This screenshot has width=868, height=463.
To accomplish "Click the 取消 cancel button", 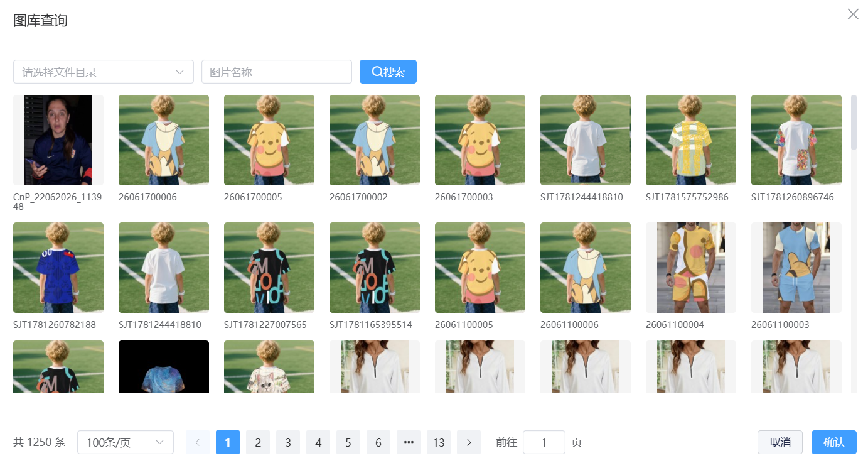I will pyautogui.click(x=780, y=442).
